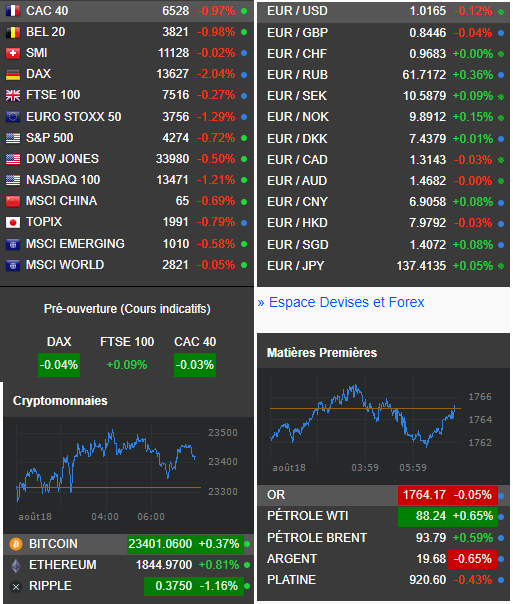Click the Cryptomonnaies section header

click(x=60, y=401)
